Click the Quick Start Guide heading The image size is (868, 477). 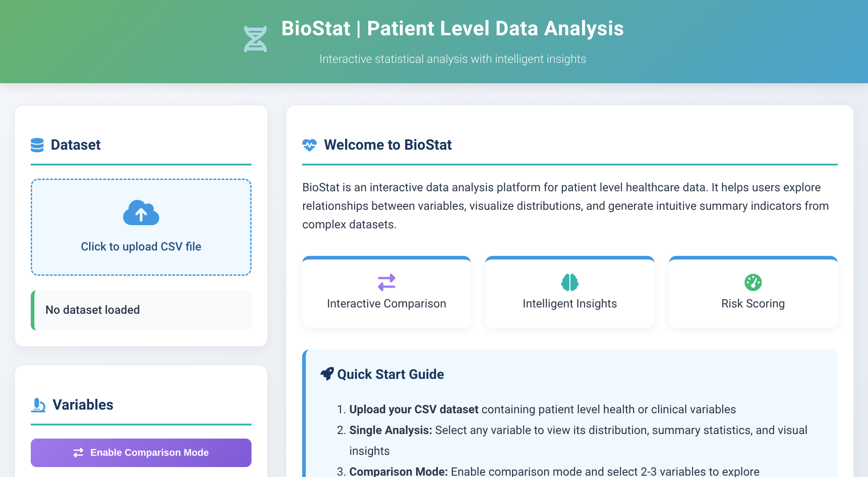pyautogui.click(x=390, y=374)
